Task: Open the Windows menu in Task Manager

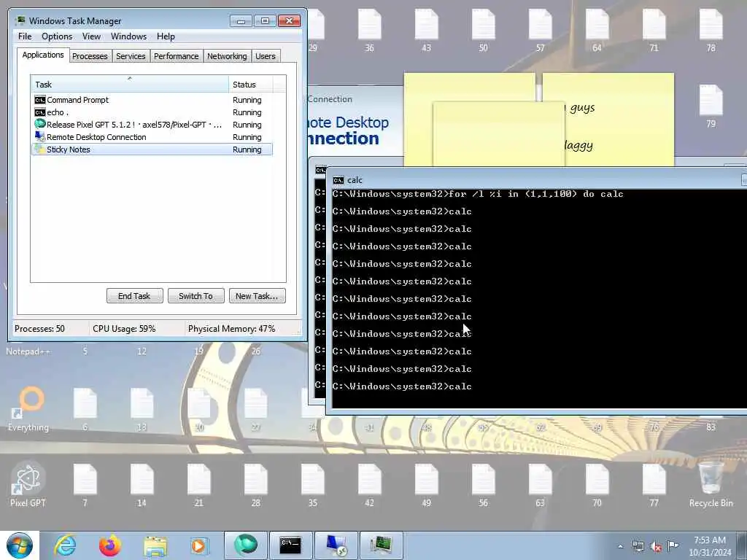Action: [128, 36]
